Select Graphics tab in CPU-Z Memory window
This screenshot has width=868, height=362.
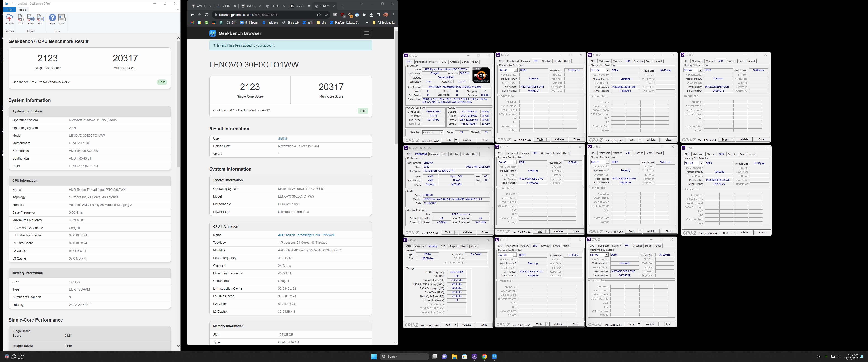tap(454, 246)
